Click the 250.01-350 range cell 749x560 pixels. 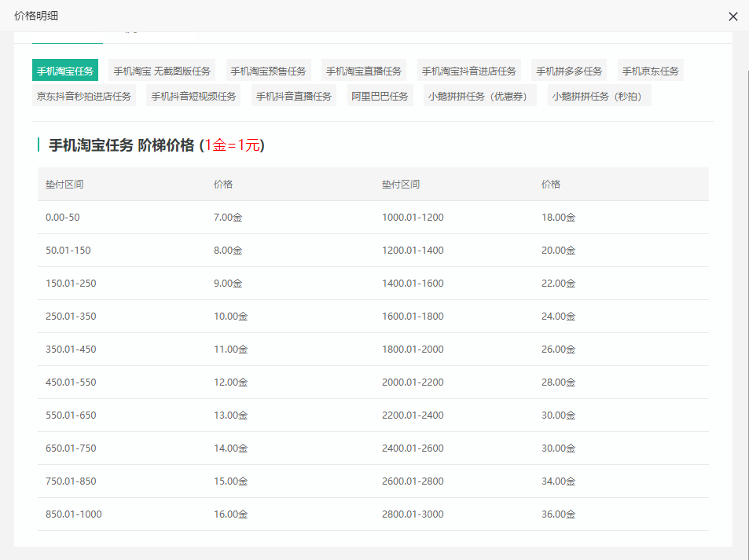tap(71, 316)
